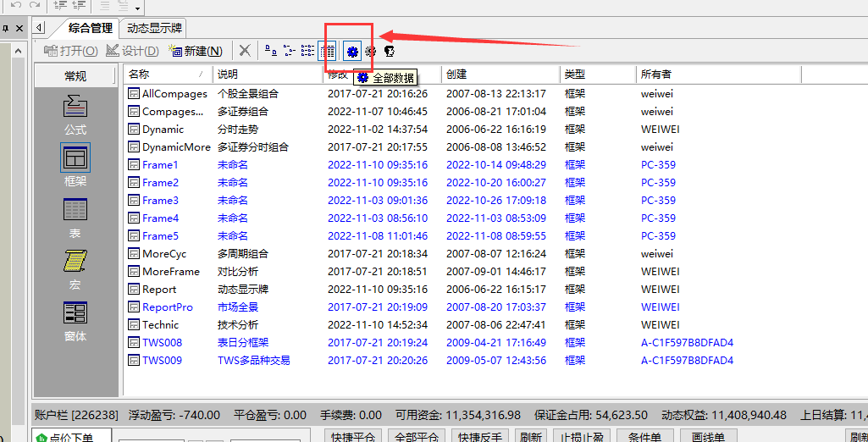Viewport: 868px width, 442px height.
Task: Click the pin icon on the left panel
Action: [x=4, y=28]
